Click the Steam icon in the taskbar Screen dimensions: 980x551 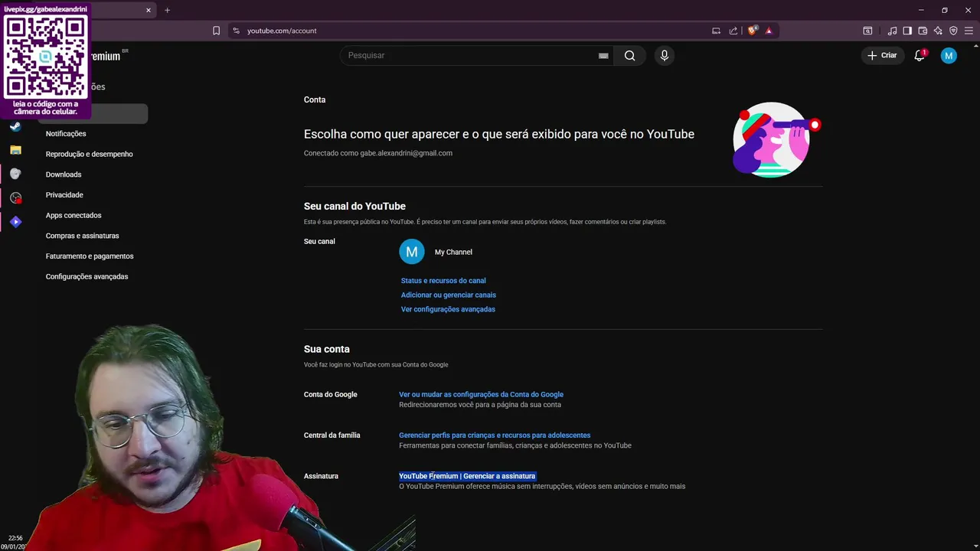(15, 126)
